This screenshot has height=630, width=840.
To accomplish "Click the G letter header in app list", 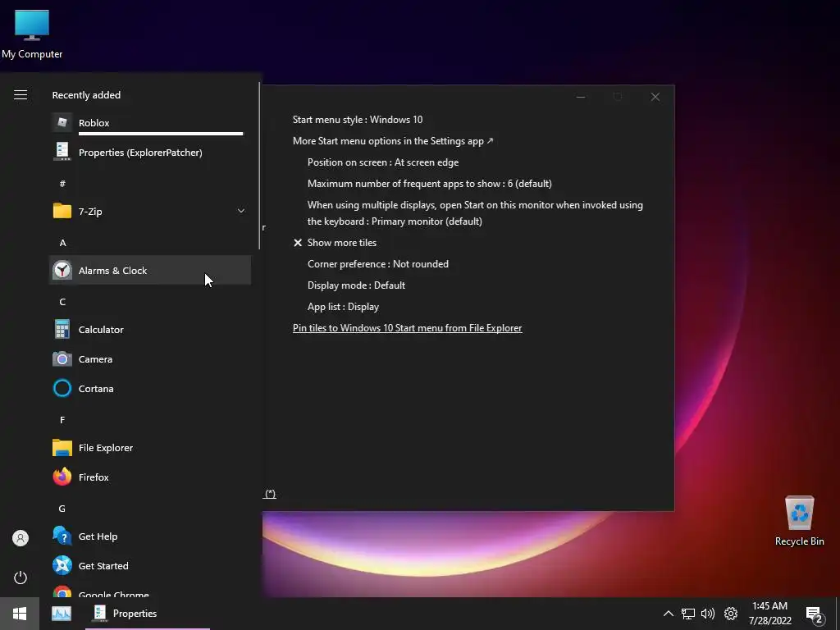I will [62, 509].
